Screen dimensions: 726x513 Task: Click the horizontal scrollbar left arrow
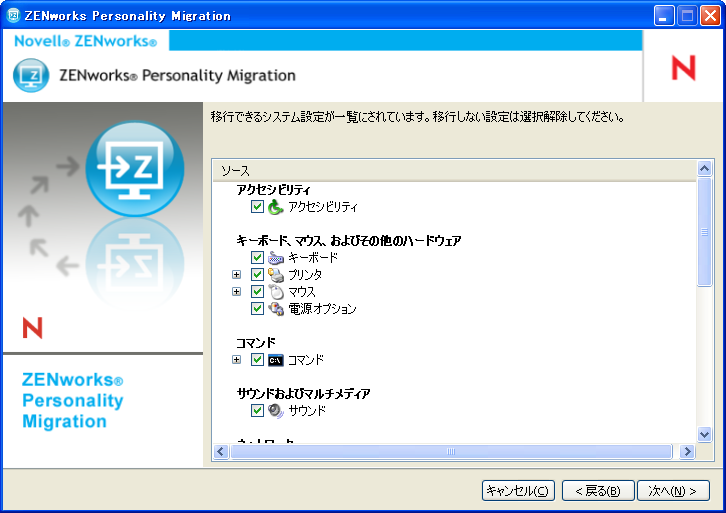221,451
